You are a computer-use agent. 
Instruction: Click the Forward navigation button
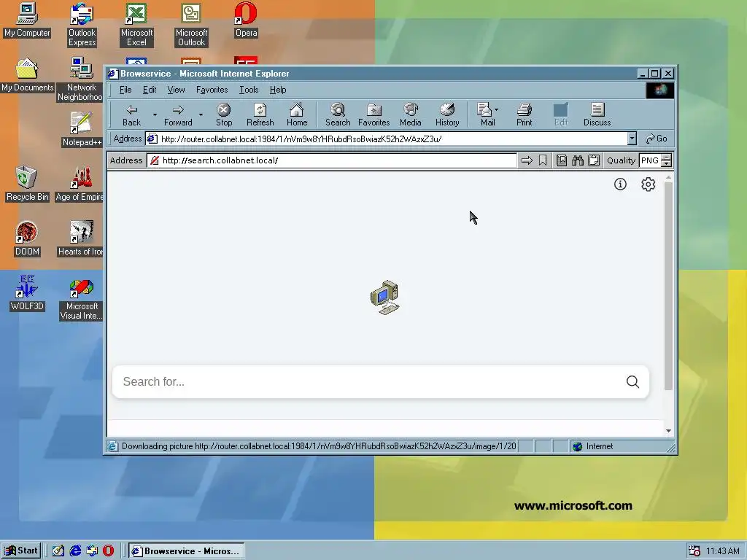pyautogui.click(x=178, y=115)
